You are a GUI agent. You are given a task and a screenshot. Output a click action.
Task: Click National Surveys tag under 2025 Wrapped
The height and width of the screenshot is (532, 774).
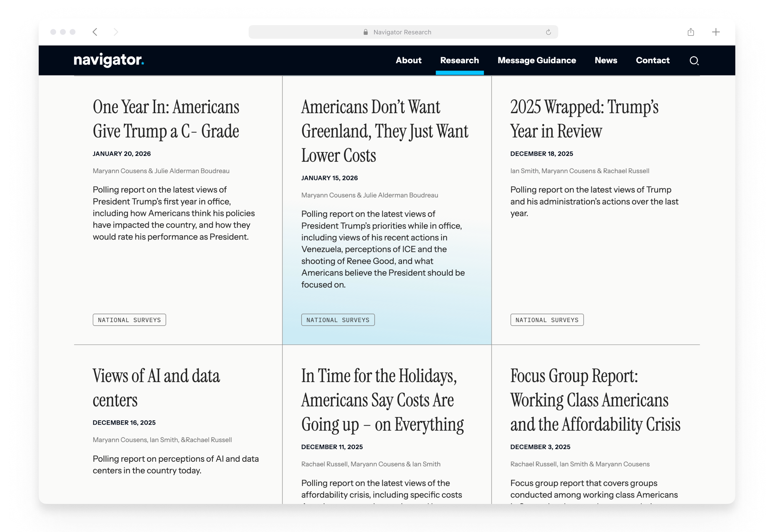(547, 320)
